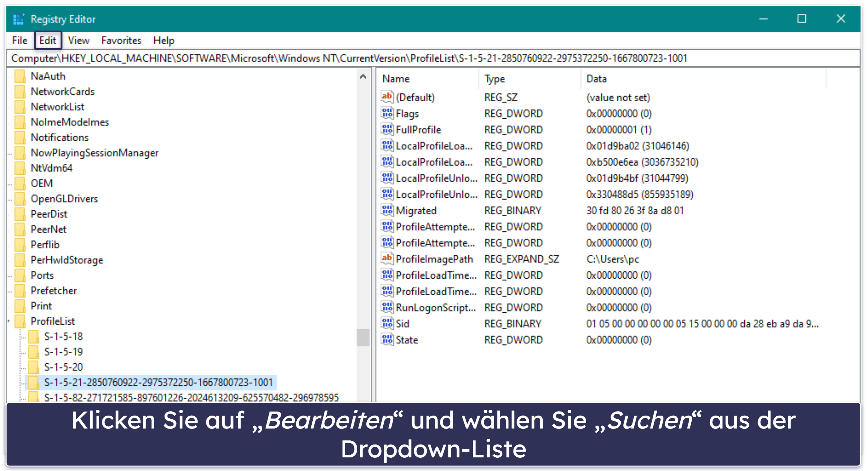The image size is (868, 471).
Task: Select the ProfileImagePath string icon
Action: (387, 259)
